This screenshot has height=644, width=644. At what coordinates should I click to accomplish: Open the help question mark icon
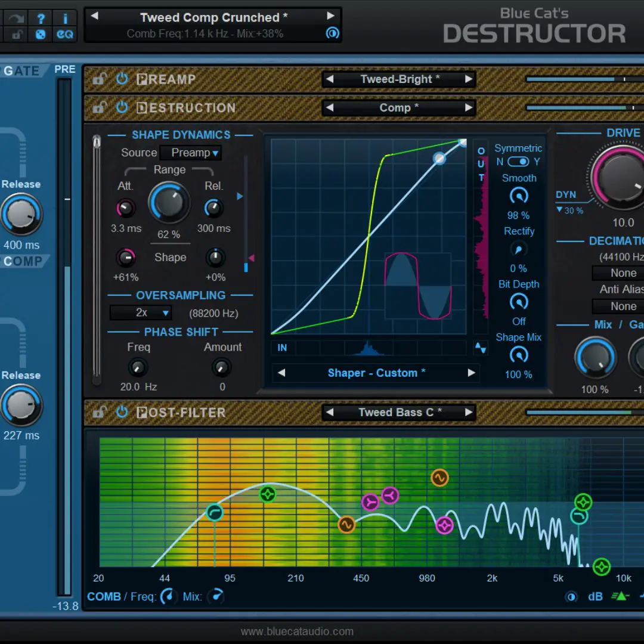(x=41, y=18)
